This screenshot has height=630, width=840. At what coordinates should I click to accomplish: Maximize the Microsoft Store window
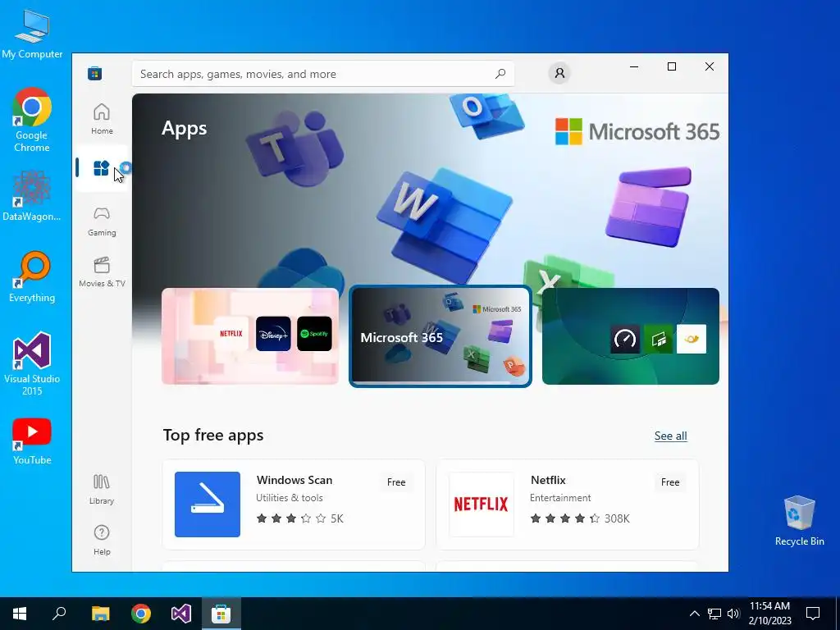pos(672,66)
